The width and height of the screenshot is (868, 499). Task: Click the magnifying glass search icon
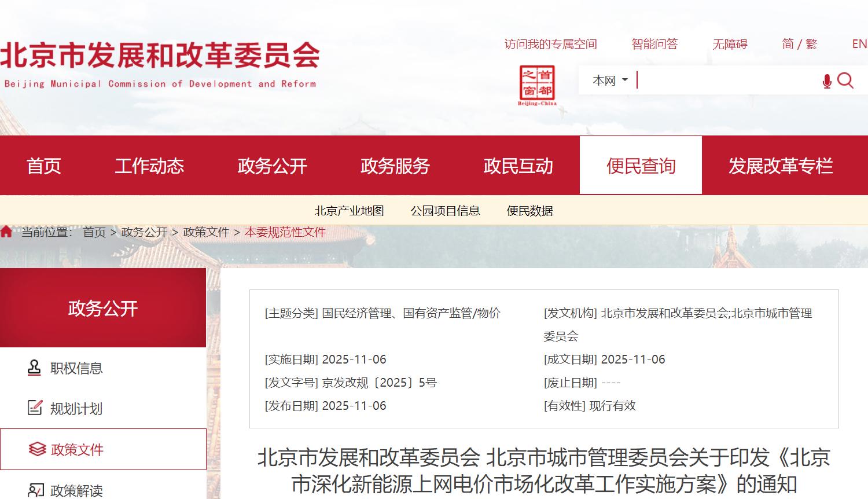pos(845,80)
